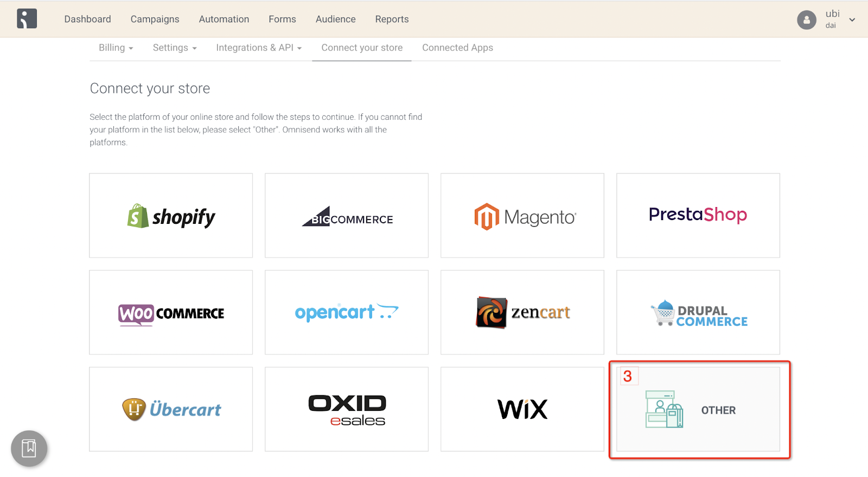The height and width of the screenshot is (477, 868).
Task: Expand the account dropdown chevron
Action: [852, 20]
